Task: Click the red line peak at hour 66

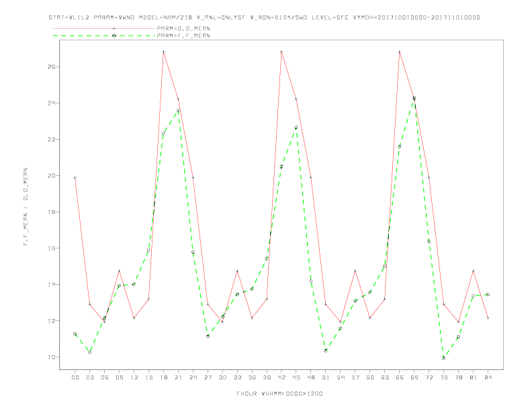Action: (x=400, y=52)
